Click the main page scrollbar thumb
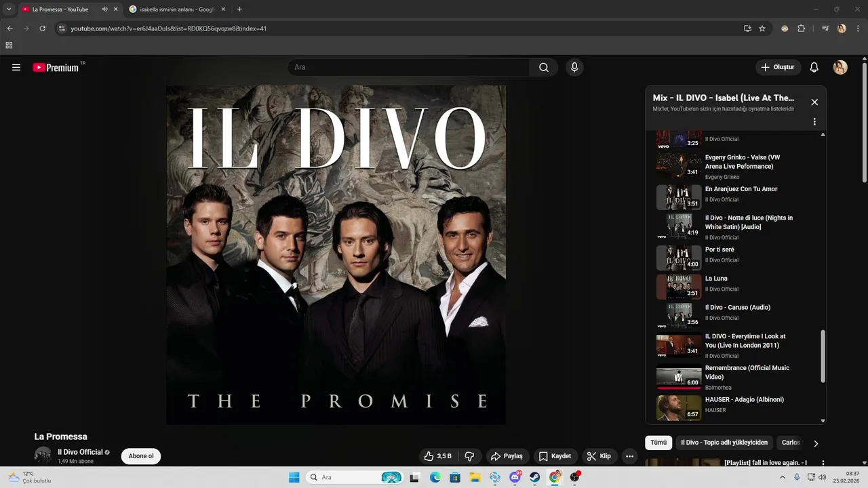868x488 pixels. point(864,122)
